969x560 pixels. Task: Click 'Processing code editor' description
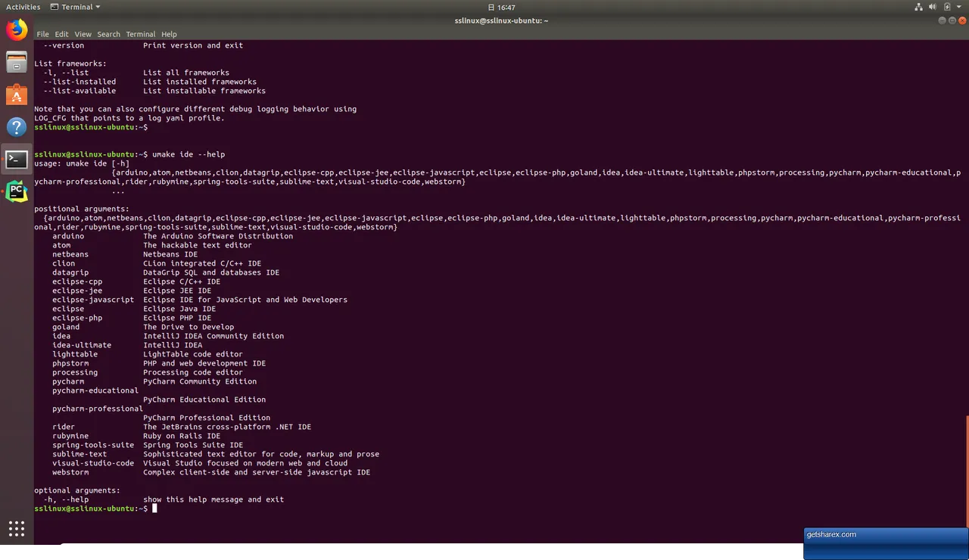pyautogui.click(x=193, y=372)
